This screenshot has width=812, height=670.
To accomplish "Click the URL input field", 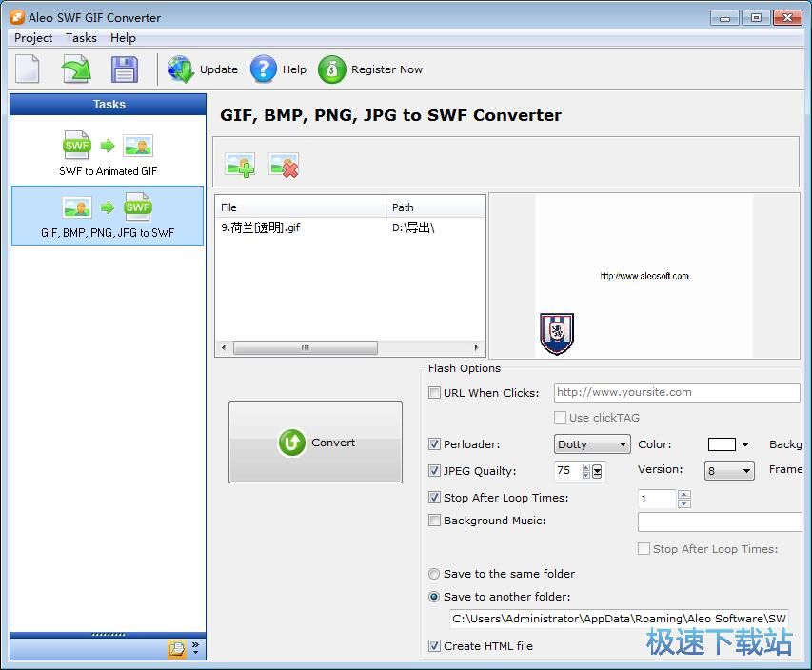I will click(x=677, y=392).
